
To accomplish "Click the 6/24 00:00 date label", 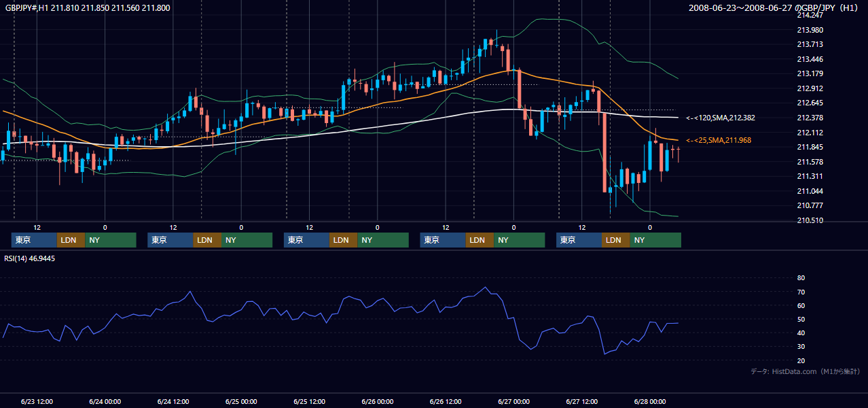I will pos(105,401).
